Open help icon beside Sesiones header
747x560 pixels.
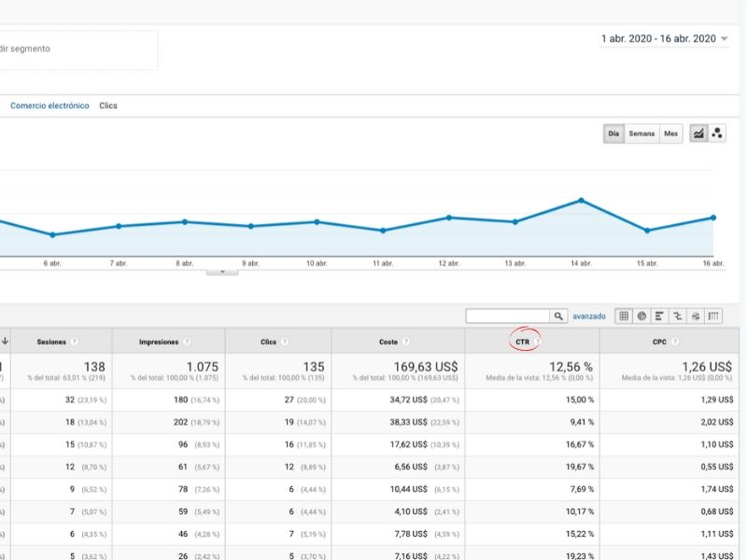75,342
